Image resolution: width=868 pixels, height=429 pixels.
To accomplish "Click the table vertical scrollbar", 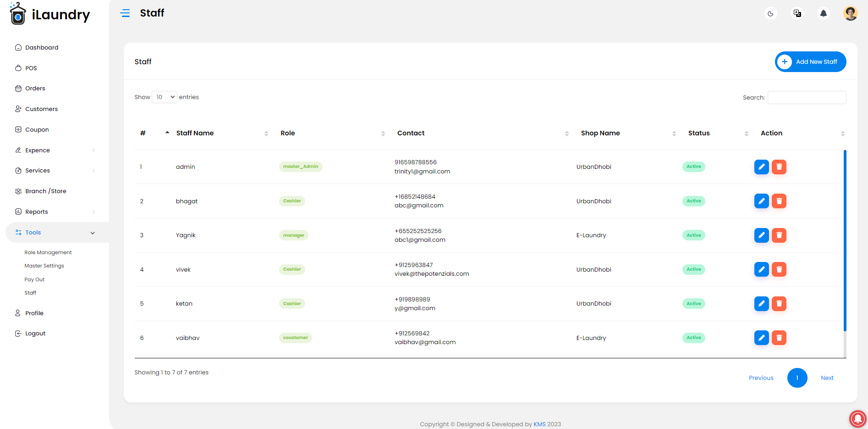I will [845, 241].
